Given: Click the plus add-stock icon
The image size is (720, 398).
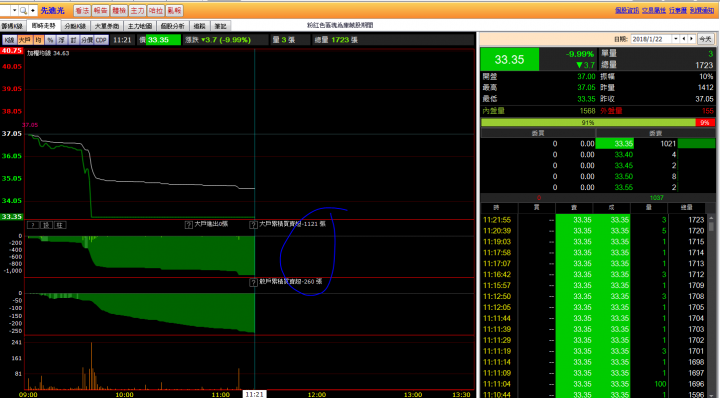Looking at the screenshot, I should [x=33, y=10].
